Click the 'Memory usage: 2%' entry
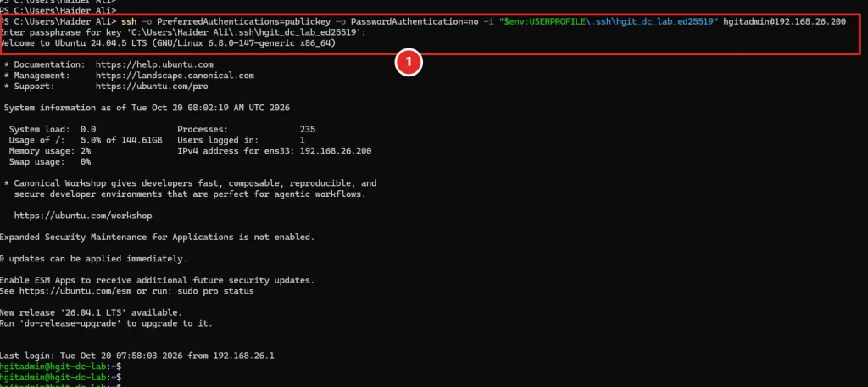This screenshot has height=387, width=868. [50, 151]
